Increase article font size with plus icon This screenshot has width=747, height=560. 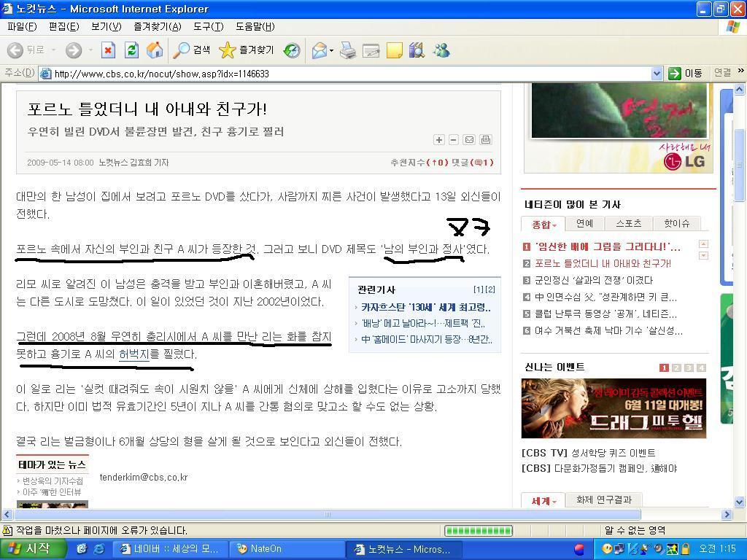[x=438, y=139]
